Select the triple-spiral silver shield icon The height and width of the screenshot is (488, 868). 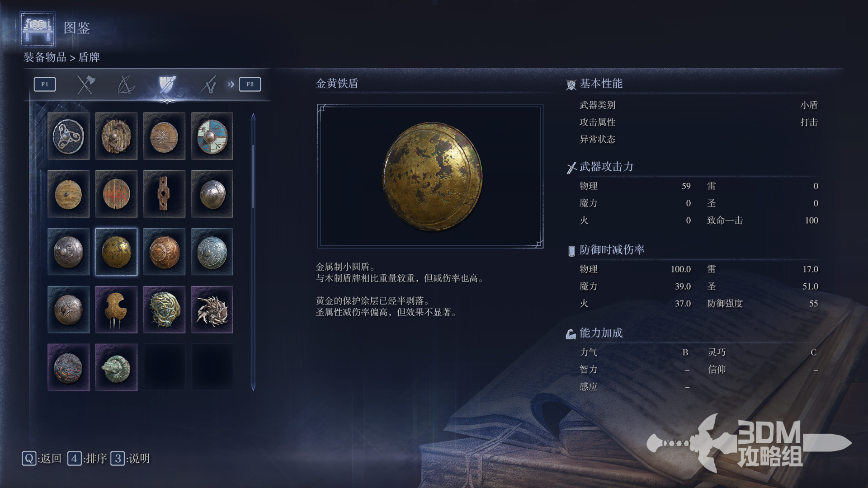tap(68, 136)
